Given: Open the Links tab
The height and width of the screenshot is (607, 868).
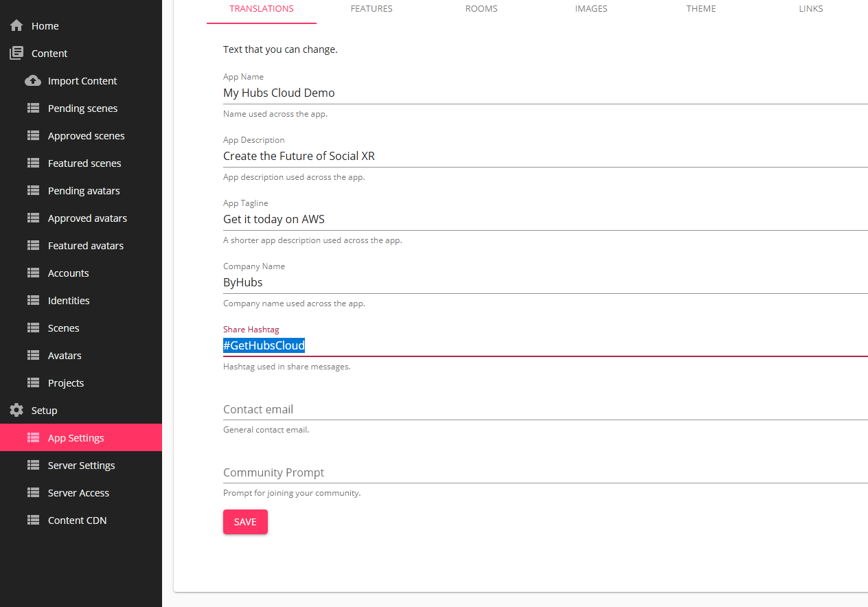Looking at the screenshot, I should [811, 9].
